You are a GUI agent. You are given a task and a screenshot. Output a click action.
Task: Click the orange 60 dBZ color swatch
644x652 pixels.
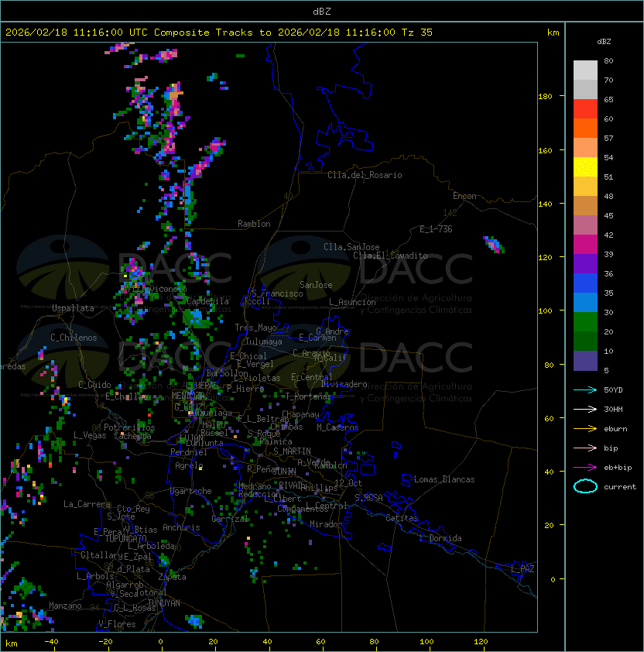(585, 128)
